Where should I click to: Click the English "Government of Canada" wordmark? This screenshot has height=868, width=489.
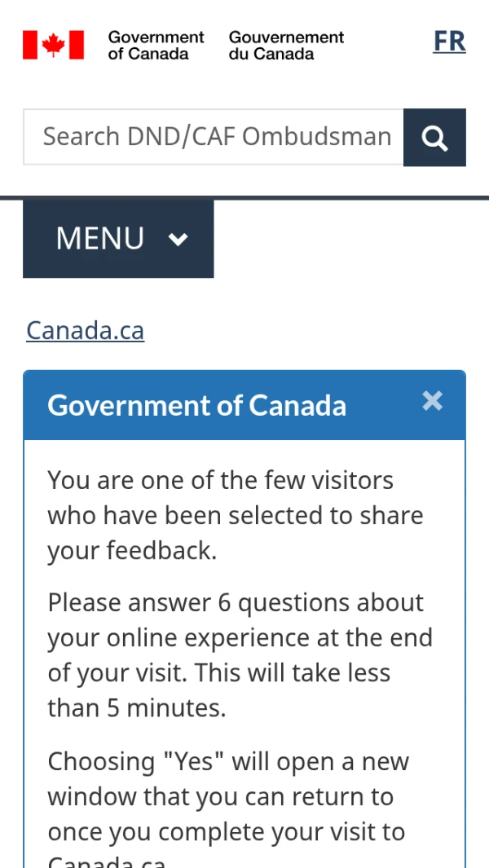[x=156, y=46]
